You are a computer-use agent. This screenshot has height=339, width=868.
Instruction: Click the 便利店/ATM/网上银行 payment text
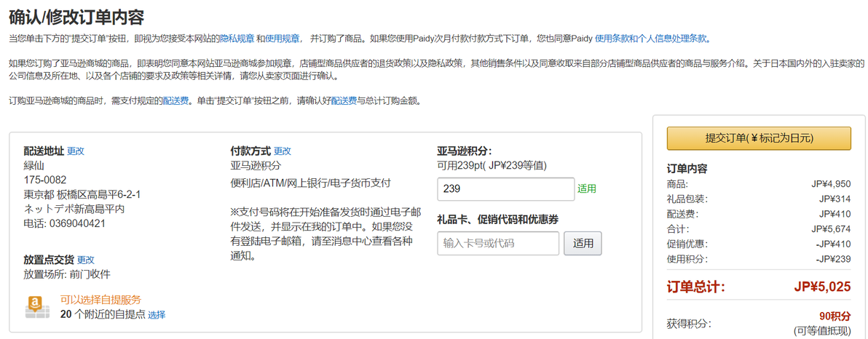point(310,183)
